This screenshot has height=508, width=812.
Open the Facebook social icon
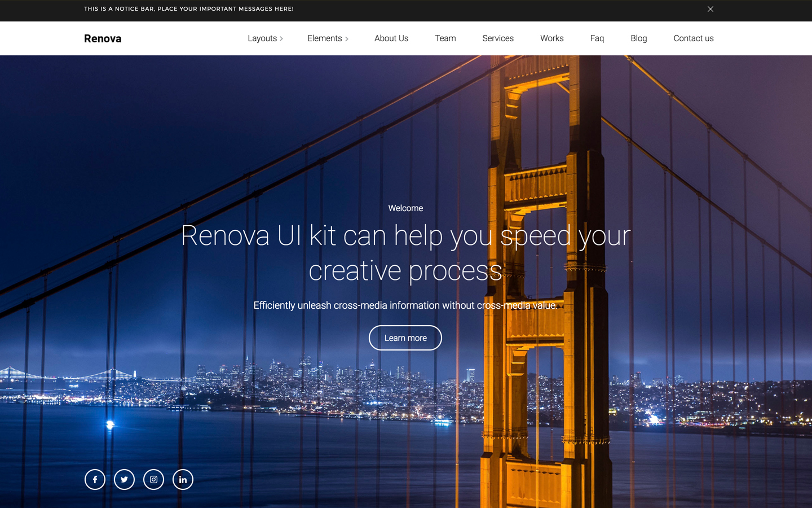[95, 479]
